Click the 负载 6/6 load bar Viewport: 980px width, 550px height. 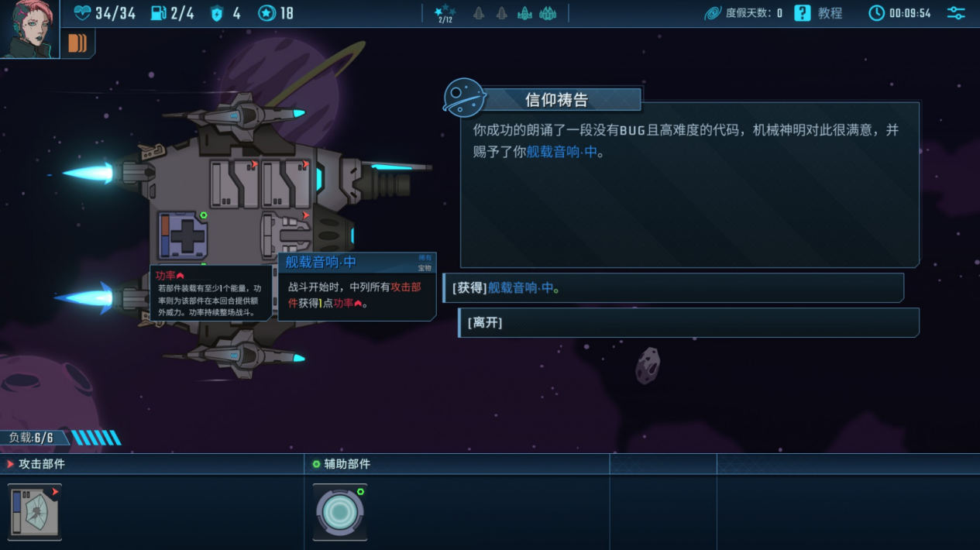[60, 438]
